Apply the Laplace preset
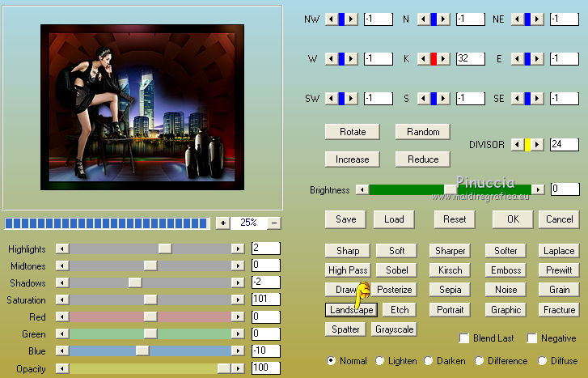588x378 pixels. [x=559, y=251]
